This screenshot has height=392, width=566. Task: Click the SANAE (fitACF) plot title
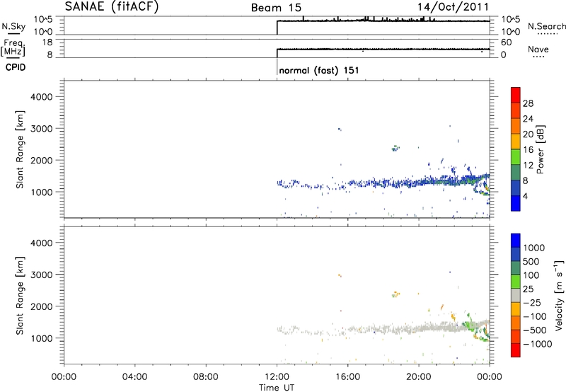(112, 7)
